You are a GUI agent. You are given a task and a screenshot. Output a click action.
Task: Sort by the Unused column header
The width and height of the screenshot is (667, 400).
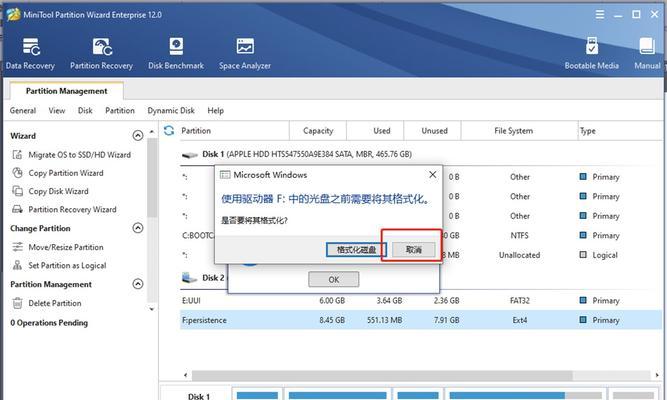coord(434,131)
